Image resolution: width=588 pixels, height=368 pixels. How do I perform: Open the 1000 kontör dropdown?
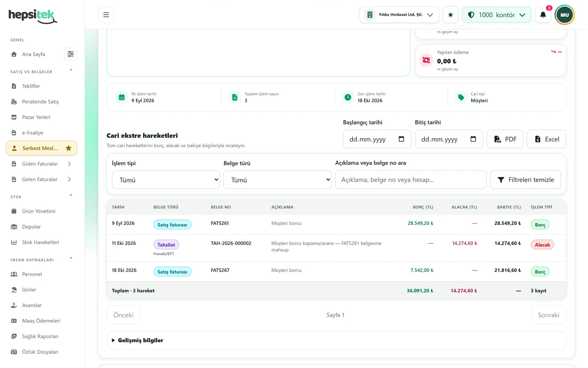click(x=497, y=15)
